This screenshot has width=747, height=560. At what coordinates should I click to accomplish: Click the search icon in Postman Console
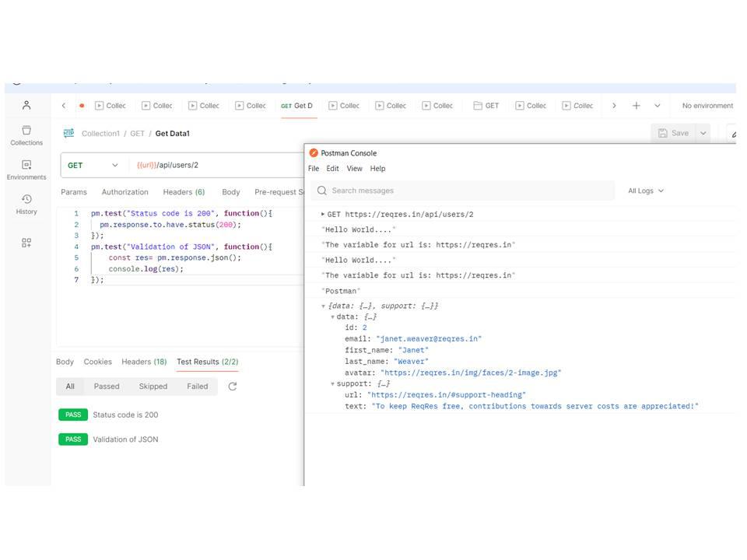[x=322, y=191]
